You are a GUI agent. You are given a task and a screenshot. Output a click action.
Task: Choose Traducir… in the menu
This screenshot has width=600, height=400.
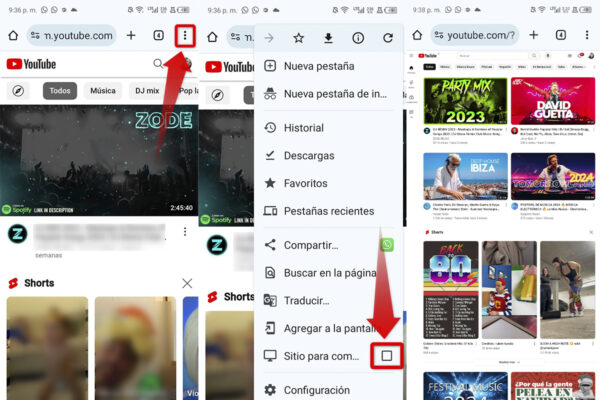point(328,300)
